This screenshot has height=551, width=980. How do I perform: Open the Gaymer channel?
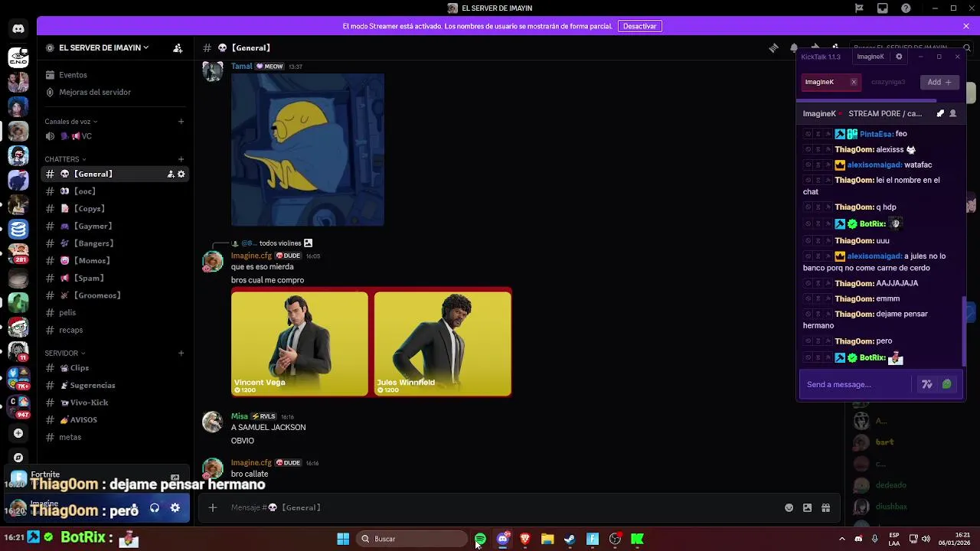click(x=115, y=226)
